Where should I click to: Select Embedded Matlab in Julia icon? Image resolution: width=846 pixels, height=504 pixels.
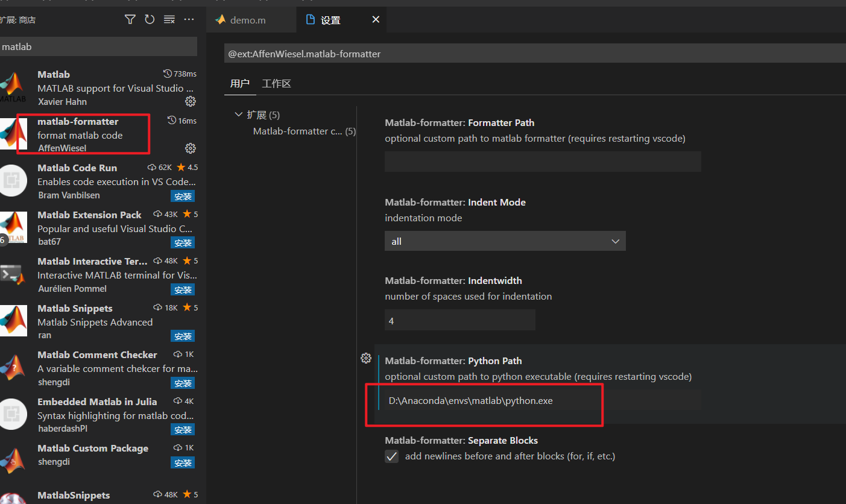point(12,415)
